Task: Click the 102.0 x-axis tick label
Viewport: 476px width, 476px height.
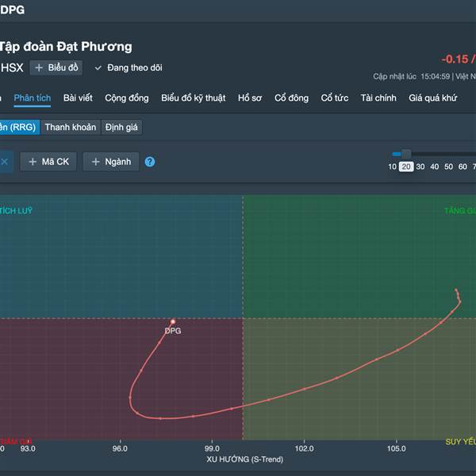Action: (x=304, y=448)
